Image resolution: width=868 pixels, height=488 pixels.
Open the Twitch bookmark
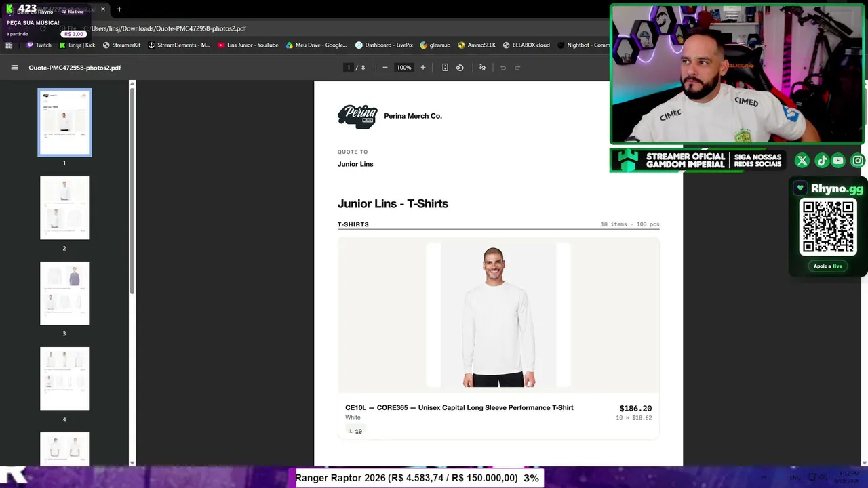coord(39,45)
